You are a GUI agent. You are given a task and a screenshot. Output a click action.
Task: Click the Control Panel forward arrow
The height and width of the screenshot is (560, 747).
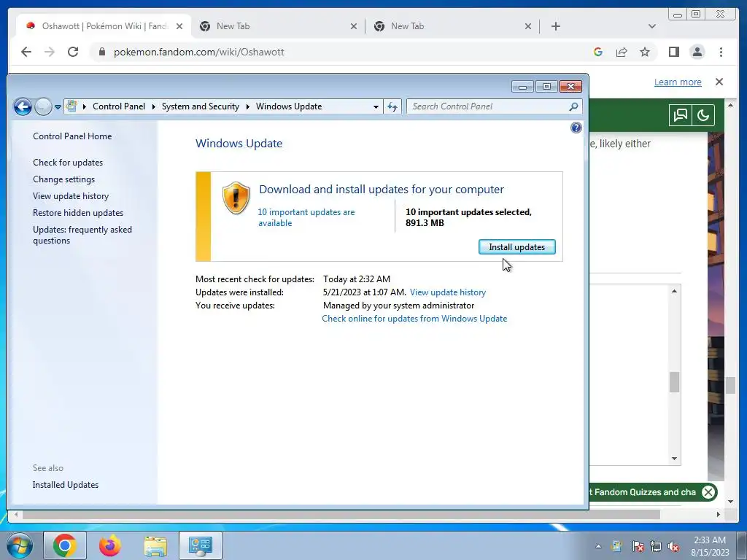click(43, 106)
